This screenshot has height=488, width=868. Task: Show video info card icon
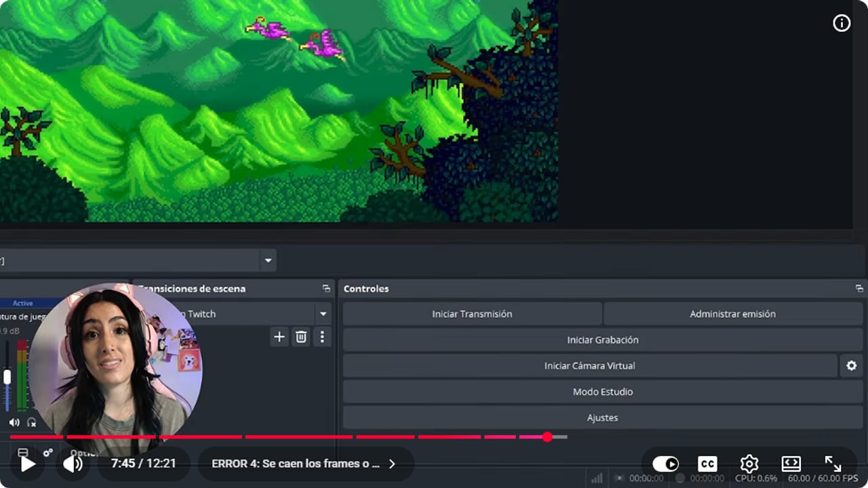[842, 24]
